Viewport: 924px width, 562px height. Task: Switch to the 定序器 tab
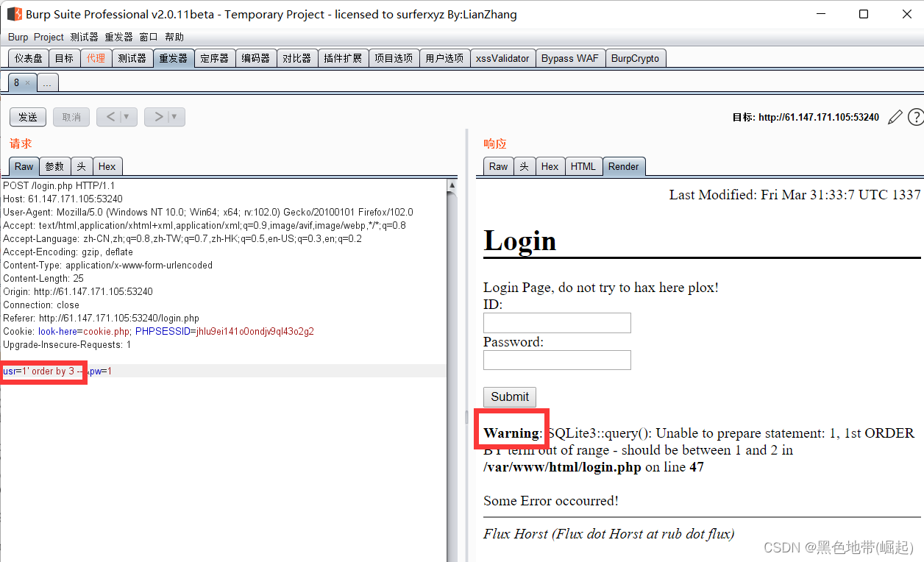215,58
